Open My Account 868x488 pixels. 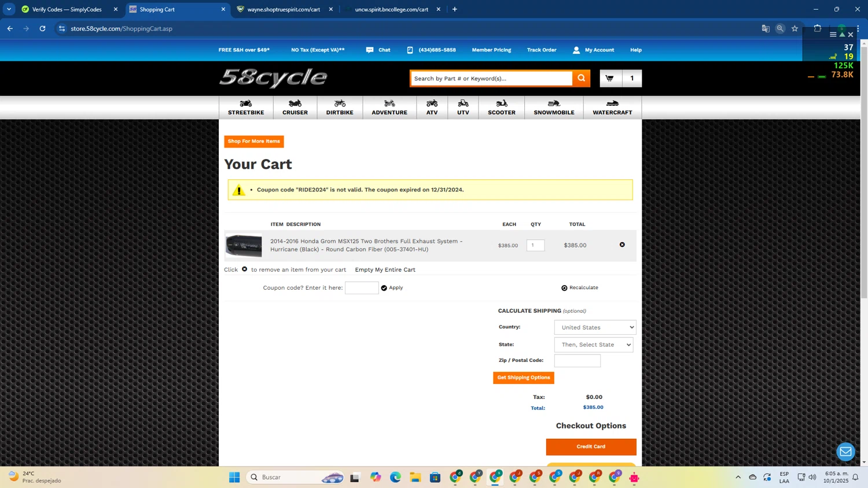(593, 50)
